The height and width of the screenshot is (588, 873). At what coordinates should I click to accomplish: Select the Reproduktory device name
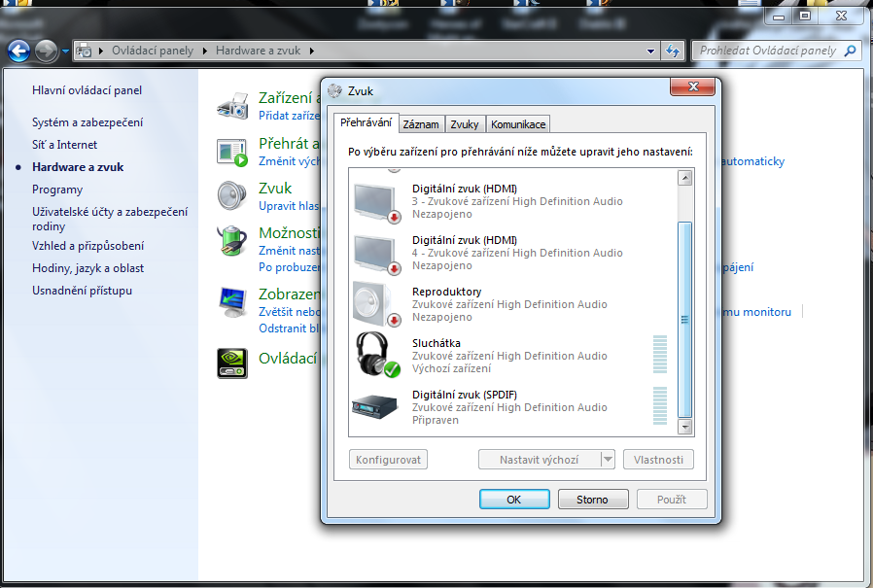click(x=446, y=292)
